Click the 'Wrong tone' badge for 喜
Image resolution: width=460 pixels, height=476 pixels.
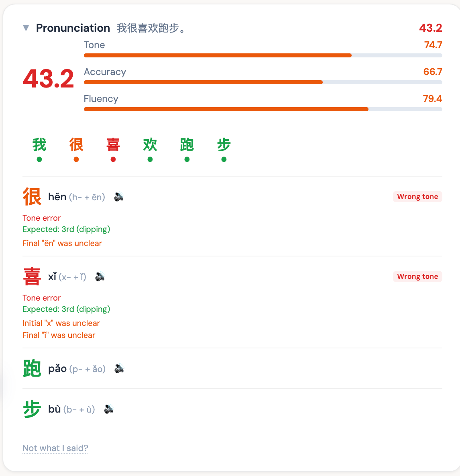point(417,277)
